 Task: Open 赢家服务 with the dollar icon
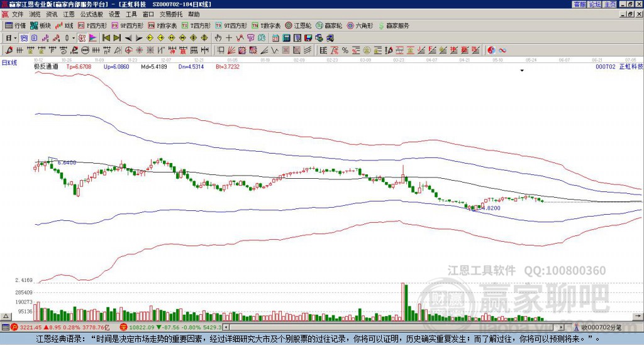(394, 25)
